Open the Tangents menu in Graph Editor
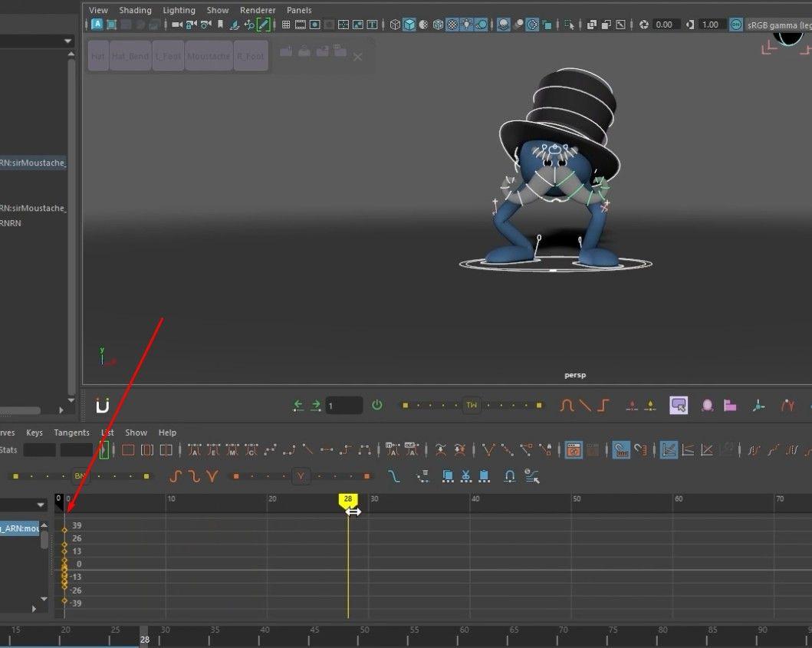812x648 pixels. pos(71,432)
